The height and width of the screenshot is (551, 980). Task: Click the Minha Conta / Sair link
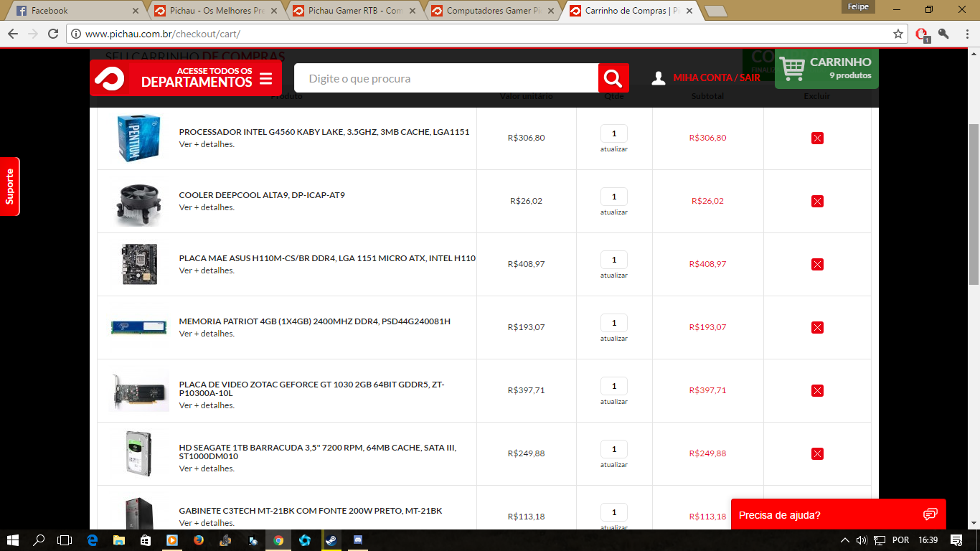717,77
